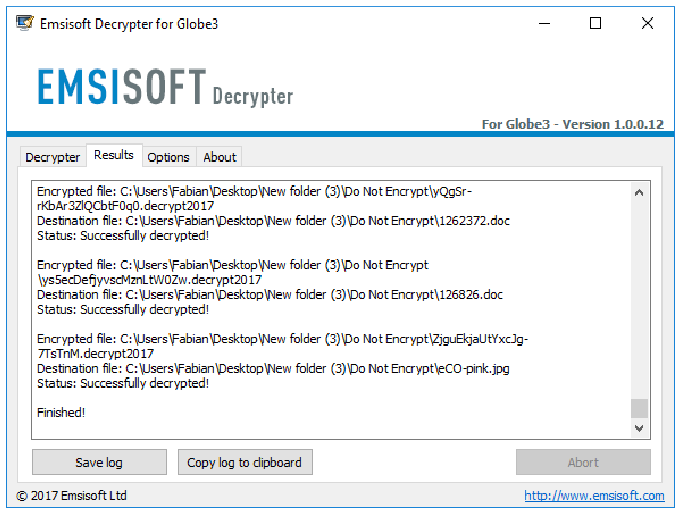
Task: Click the Save log button
Action: click(x=99, y=462)
